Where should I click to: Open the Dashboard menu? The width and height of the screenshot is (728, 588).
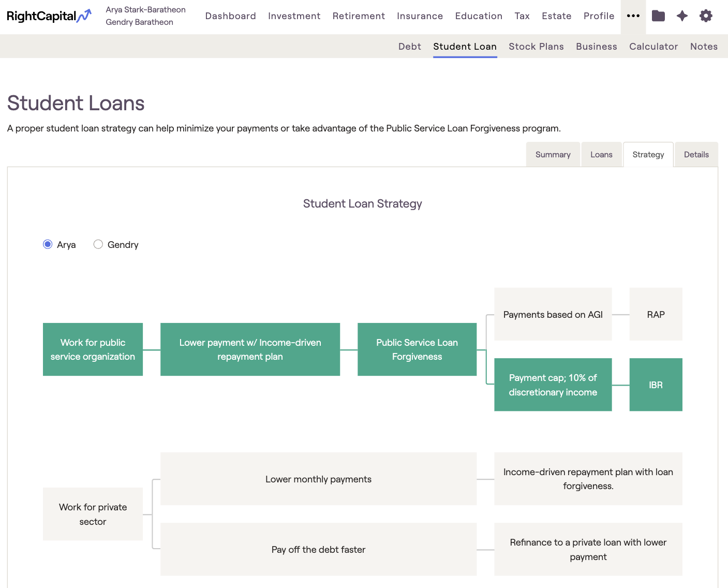(x=231, y=16)
